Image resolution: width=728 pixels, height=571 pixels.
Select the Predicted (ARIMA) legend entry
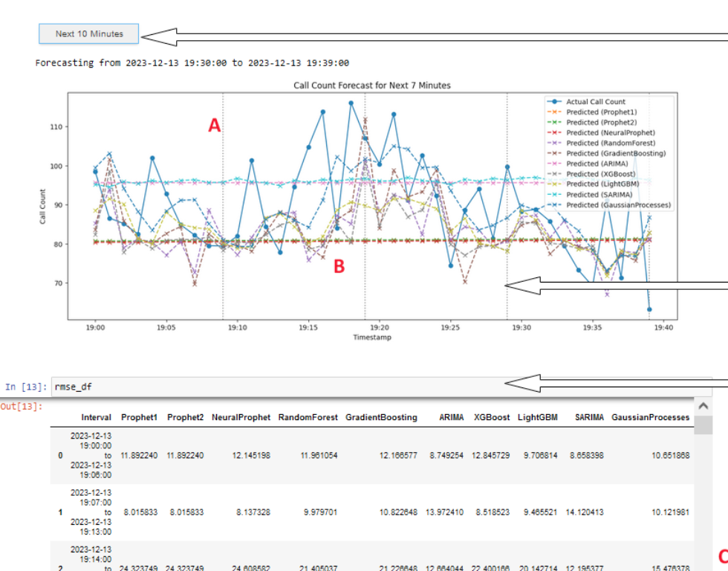tap(597, 164)
